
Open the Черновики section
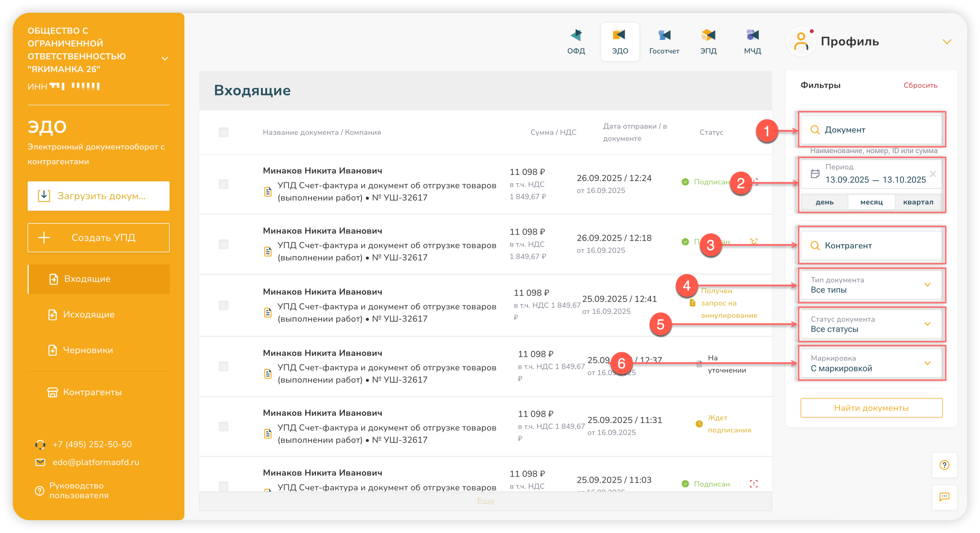88,350
